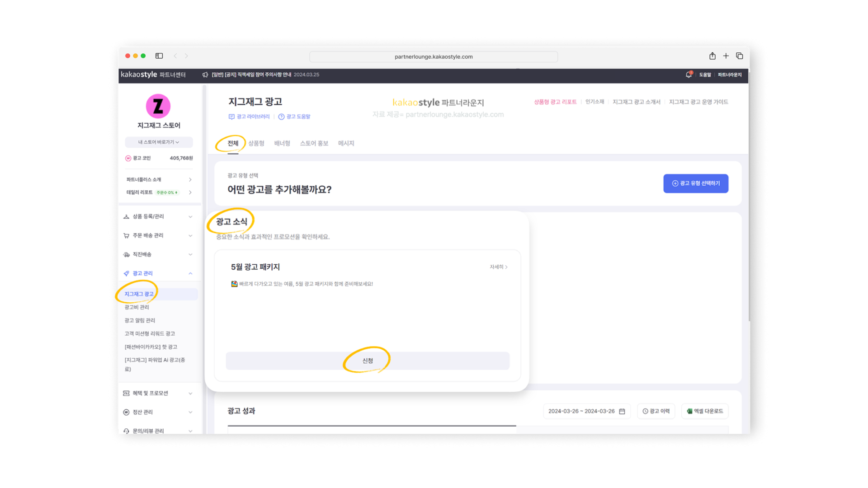
Task: Open 상품형 광고 리포트 link
Action: point(555,102)
